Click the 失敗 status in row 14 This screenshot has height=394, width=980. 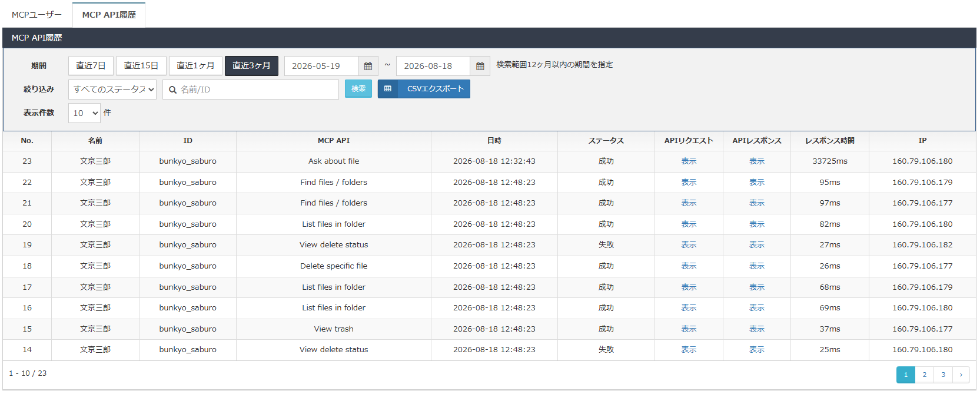pos(606,350)
